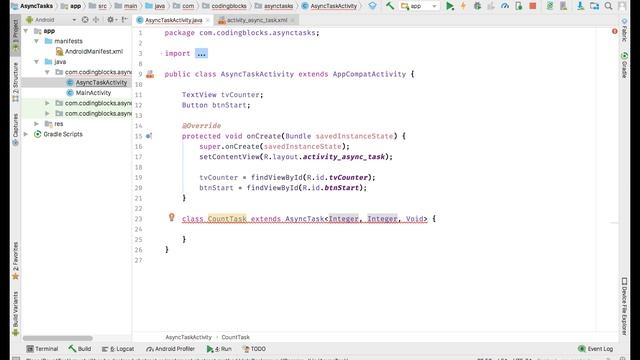Run the app with green play button

[450, 6]
